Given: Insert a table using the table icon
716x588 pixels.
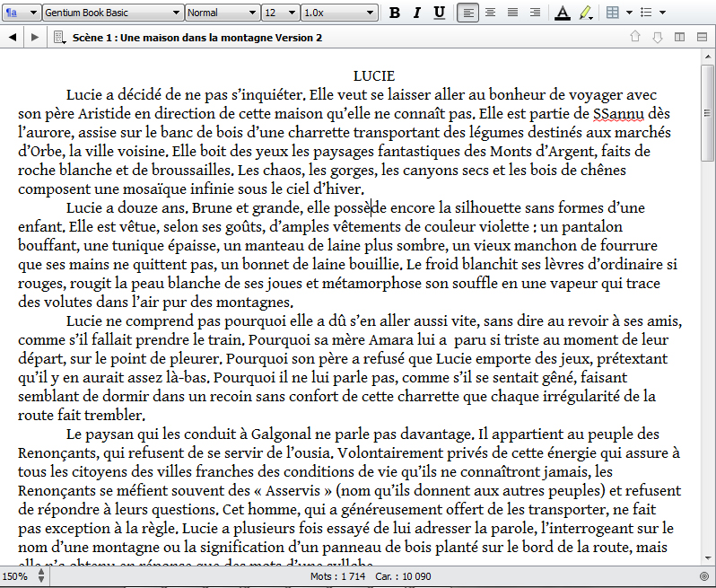Looking at the screenshot, I should [612, 13].
